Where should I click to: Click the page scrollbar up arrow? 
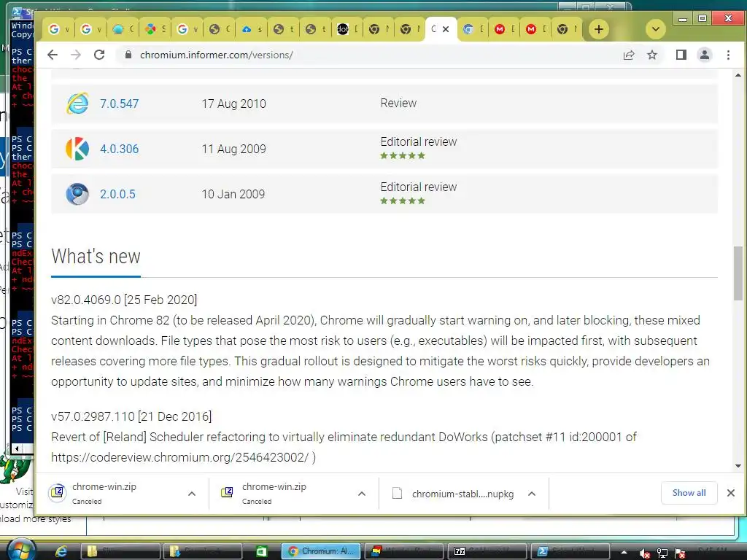[738, 75]
